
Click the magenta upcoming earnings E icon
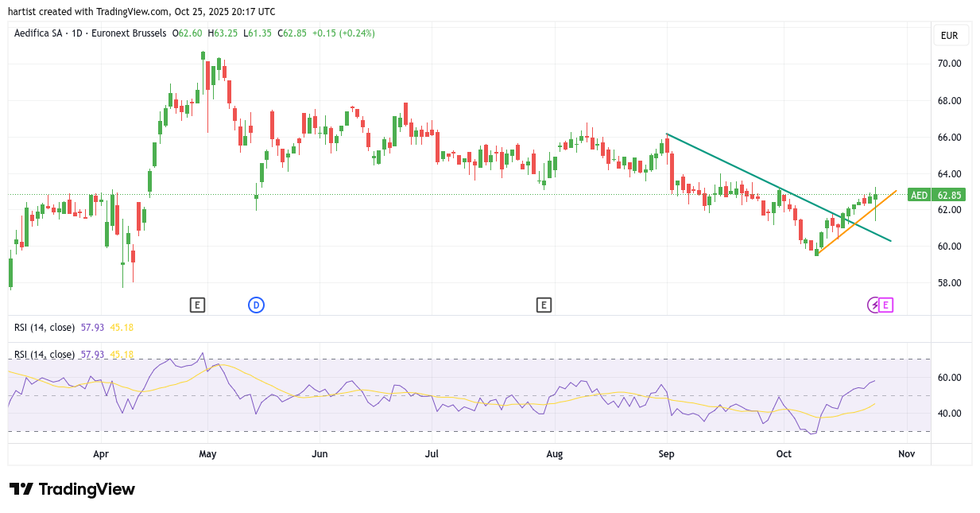[x=886, y=305]
